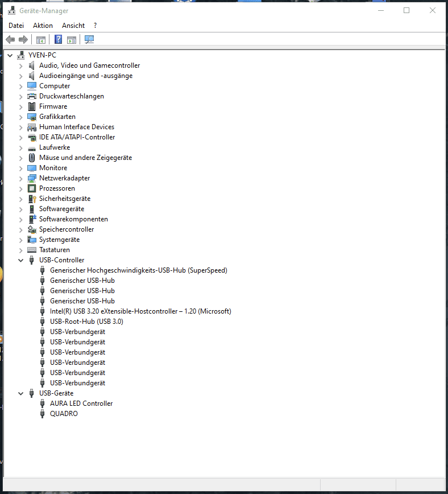Click the scan for hardware changes icon
The height and width of the screenshot is (494, 448).
tap(89, 40)
